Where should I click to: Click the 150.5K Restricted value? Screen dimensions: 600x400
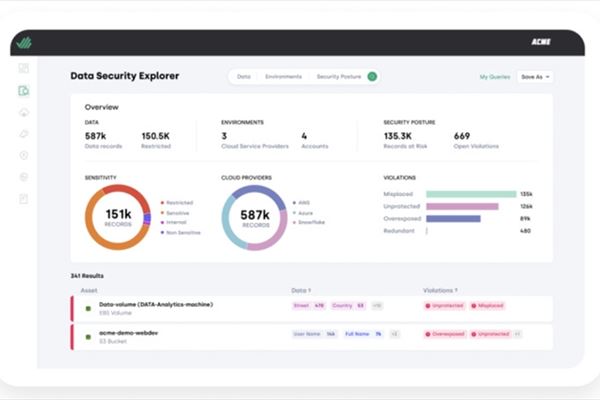(155, 136)
